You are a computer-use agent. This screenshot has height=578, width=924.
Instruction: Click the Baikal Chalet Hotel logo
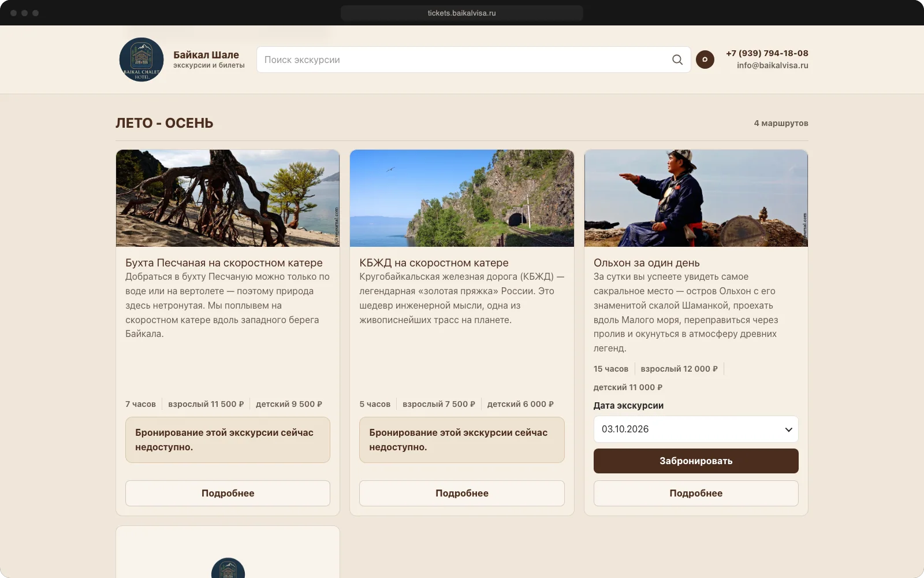pyautogui.click(x=141, y=60)
